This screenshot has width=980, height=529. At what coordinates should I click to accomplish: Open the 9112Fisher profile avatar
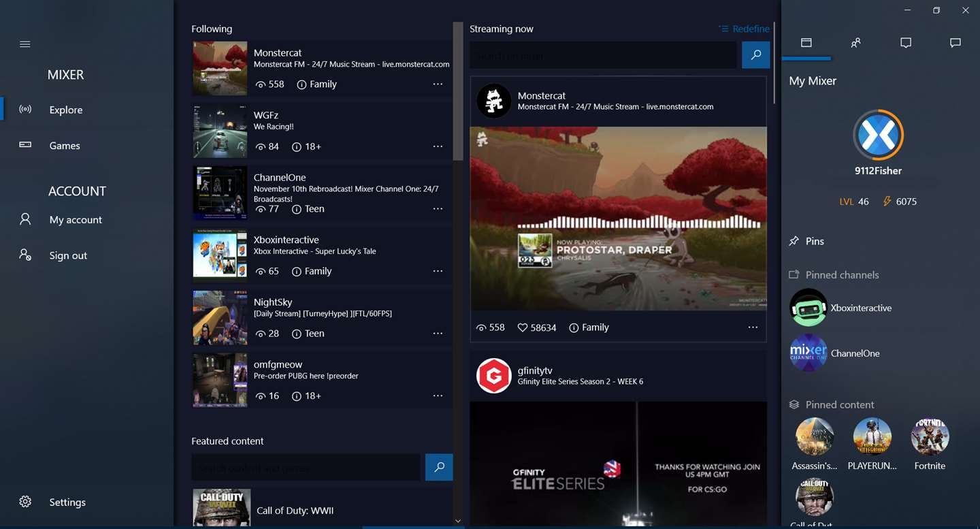click(x=879, y=135)
